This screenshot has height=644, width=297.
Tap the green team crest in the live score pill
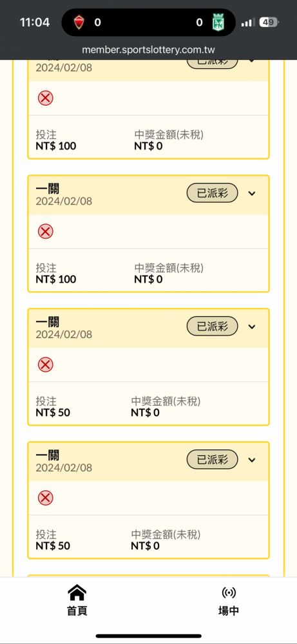(218, 22)
